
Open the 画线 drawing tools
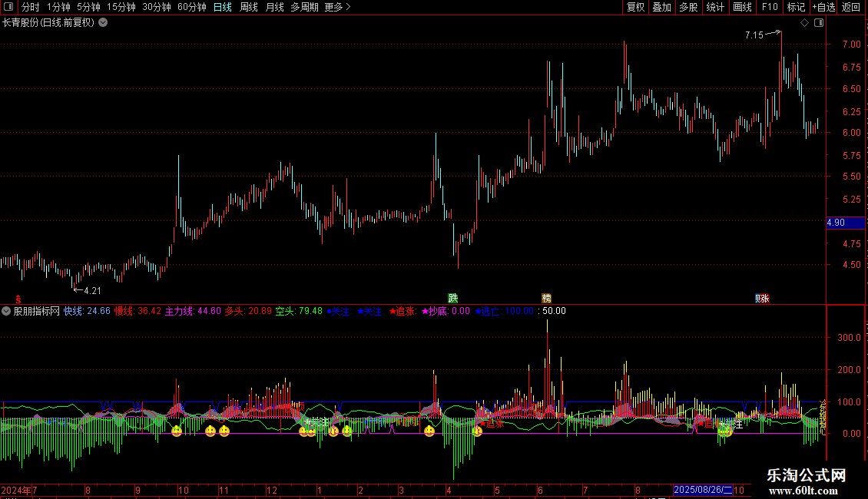[742, 7]
